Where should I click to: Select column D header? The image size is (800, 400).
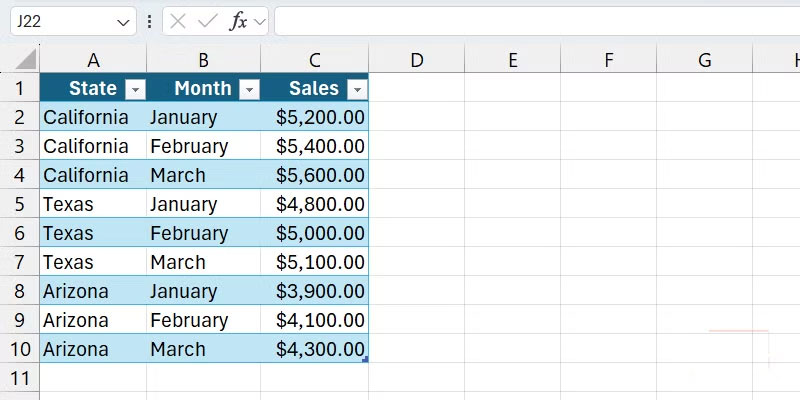coord(417,60)
